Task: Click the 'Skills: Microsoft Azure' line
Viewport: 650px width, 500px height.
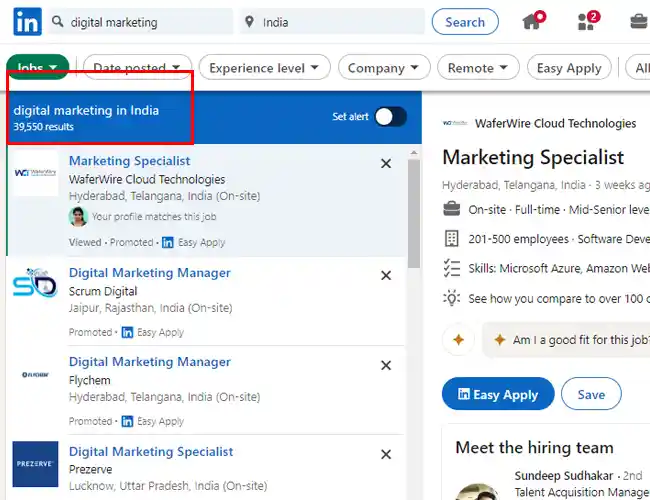Action: pos(558,269)
